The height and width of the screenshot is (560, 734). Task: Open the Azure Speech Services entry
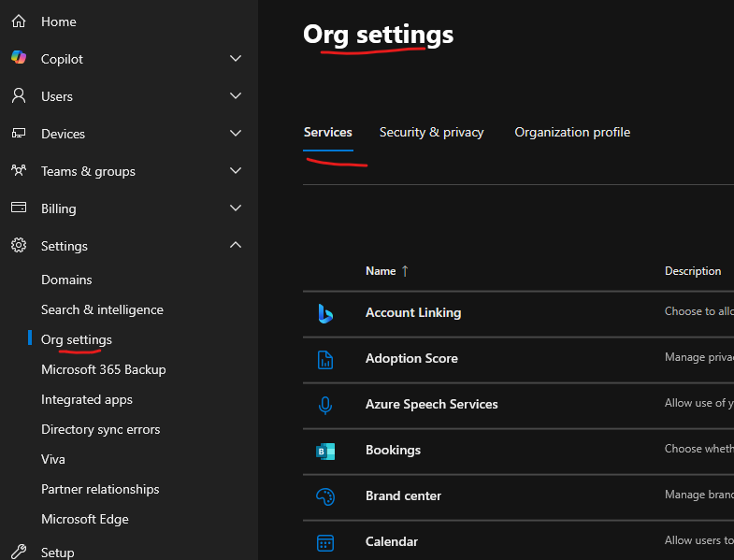click(432, 404)
